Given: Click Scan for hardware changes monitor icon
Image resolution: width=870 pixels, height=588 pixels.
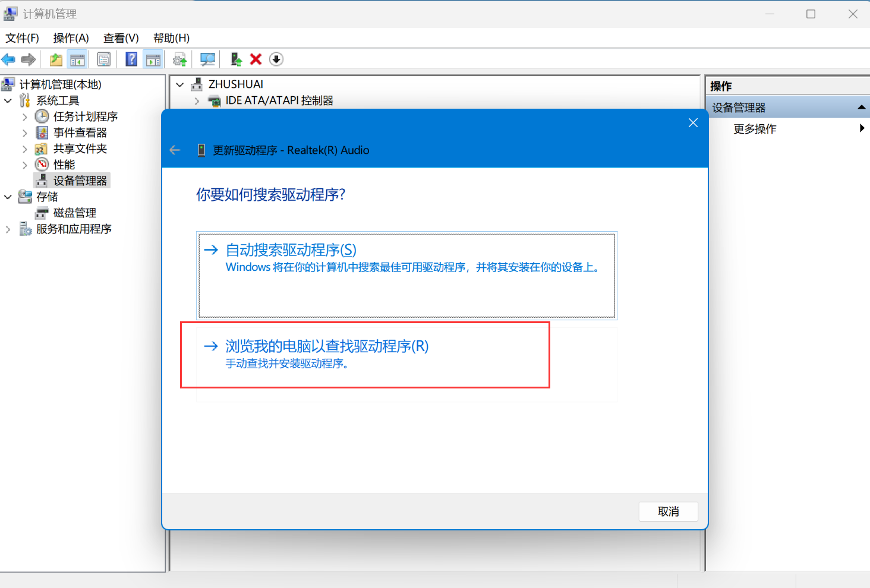Looking at the screenshot, I should pyautogui.click(x=207, y=59).
